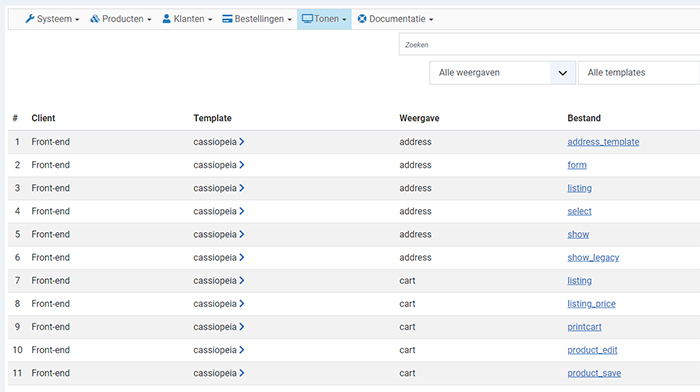Expand the Alle templates dropdown
Image resolution: width=700 pixels, height=392 pixels.
pyautogui.click(x=639, y=73)
